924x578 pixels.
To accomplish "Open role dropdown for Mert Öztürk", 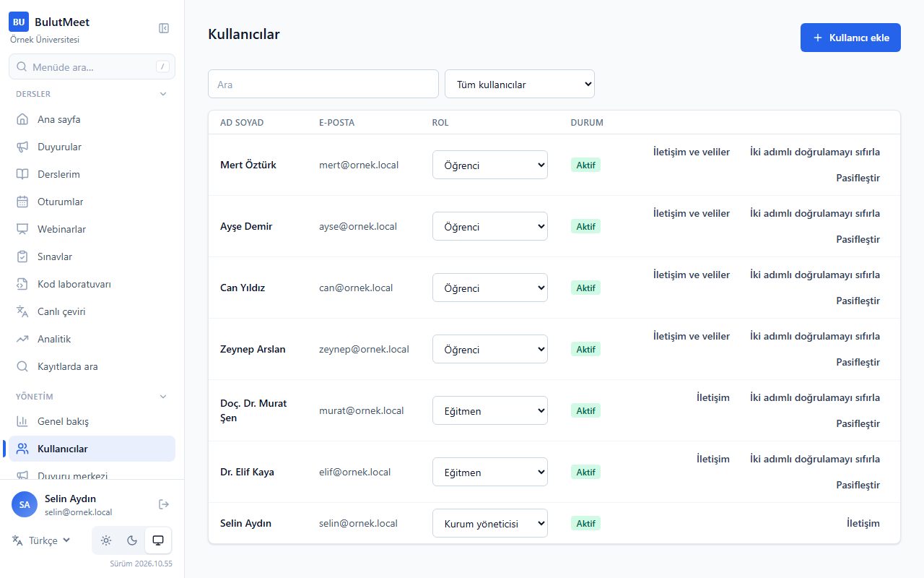I will tap(490, 165).
